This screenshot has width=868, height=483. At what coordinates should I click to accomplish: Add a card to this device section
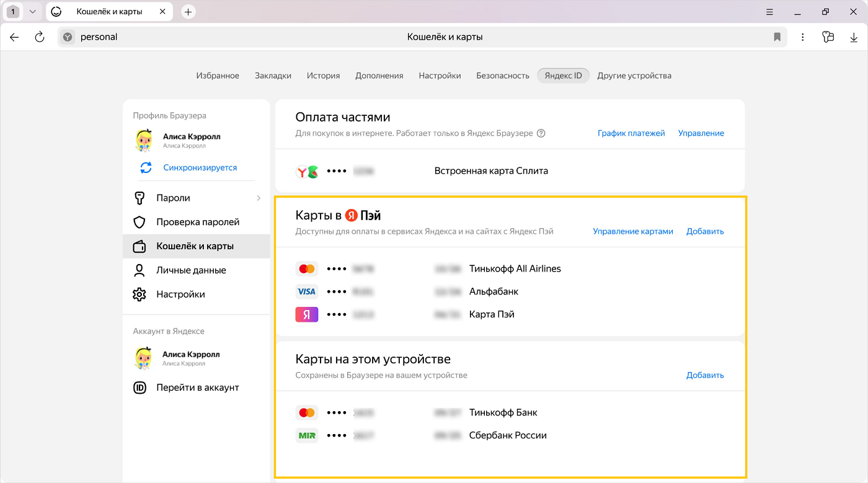pyautogui.click(x=705, y=375)
